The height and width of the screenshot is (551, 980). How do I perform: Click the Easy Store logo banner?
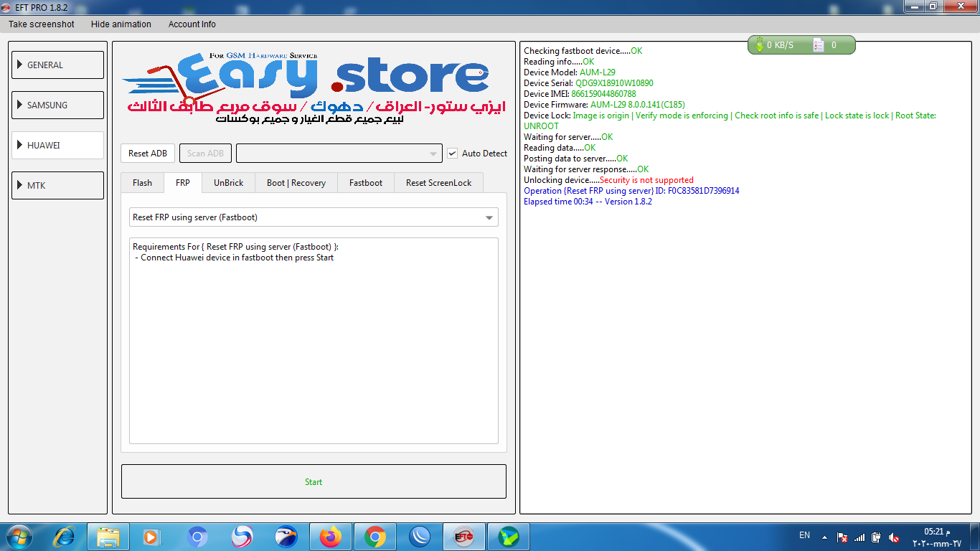(314, 88)
